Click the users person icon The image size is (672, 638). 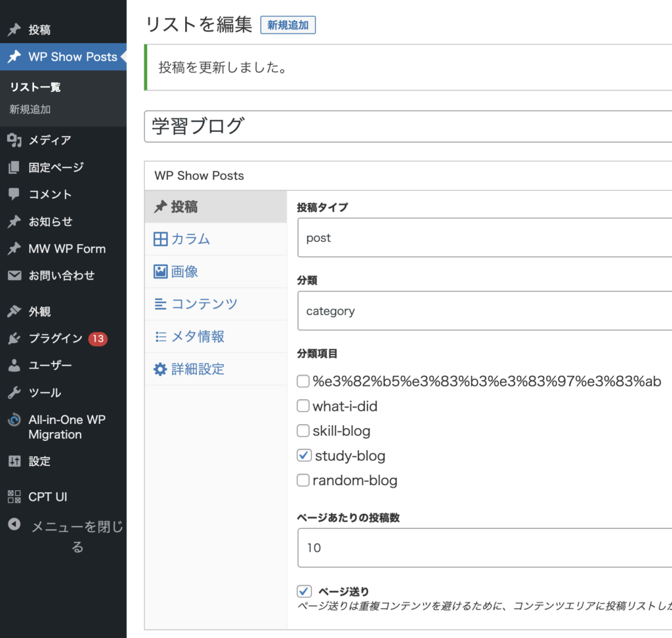click(x=14, y=365)
